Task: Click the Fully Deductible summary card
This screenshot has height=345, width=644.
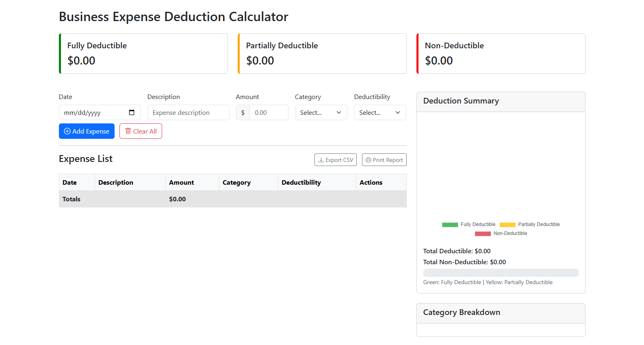Action: [x=143, y=54]
